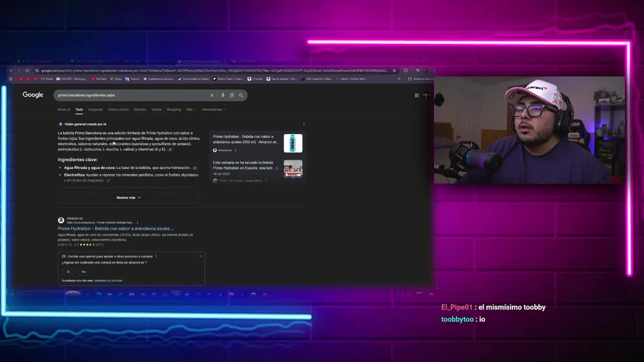Open the Herramientas tools dropdown
The height and width of the screenshot is (362, 644).
click(213, 110)
